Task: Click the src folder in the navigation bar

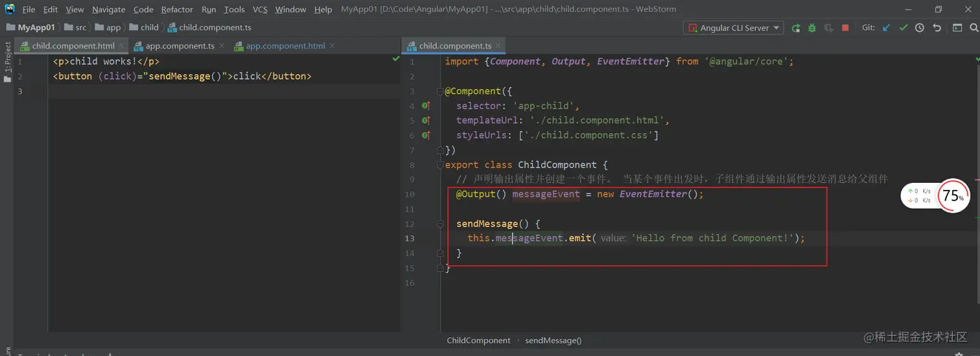Action: (75, 28)
